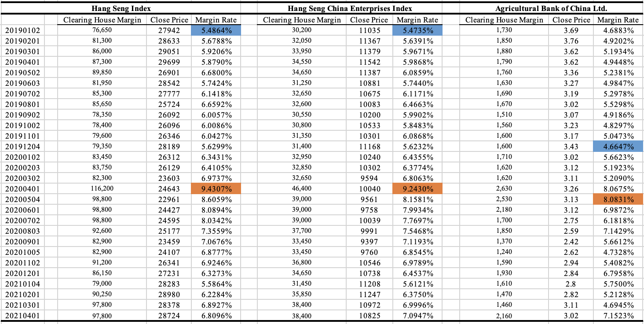This screenshot has height=324, width=644.
Task: Select the close price cell 27942
Action: point(169,30)
